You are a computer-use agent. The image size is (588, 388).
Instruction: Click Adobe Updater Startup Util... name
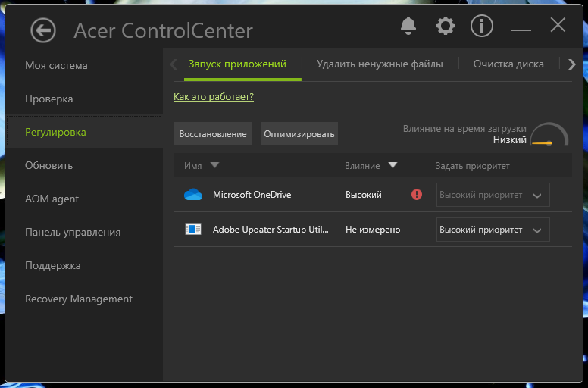pyautogui.click(x=271, y=230)
